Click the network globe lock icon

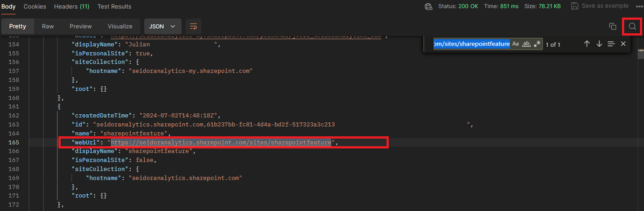click(x=428, y=6)
